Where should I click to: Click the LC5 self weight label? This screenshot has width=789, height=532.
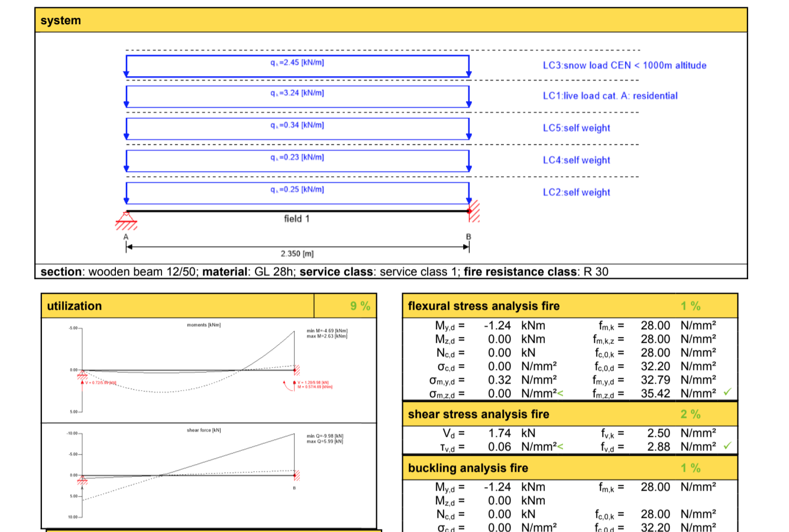(x=576, y=128)
